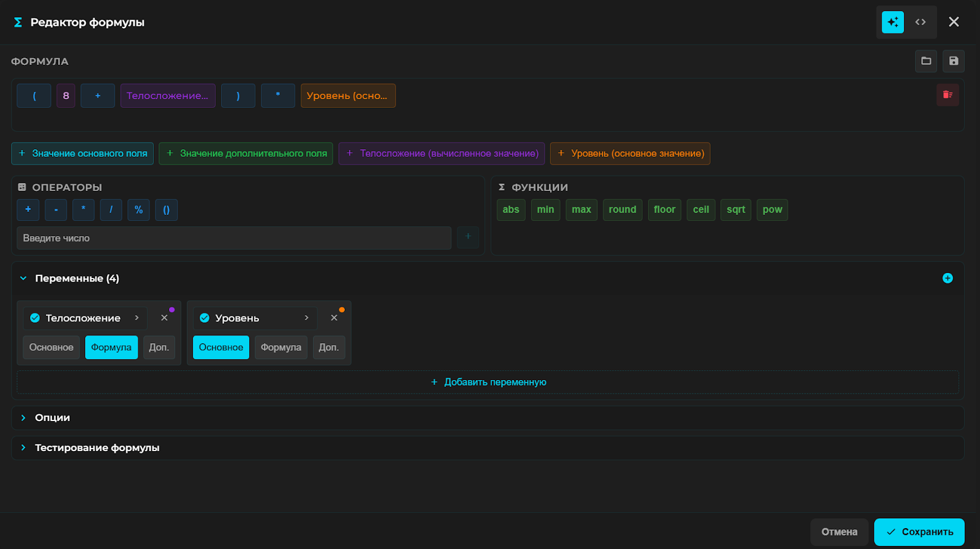
Task: Clear formula with red delete icon
Action: [x=948, y=95]
